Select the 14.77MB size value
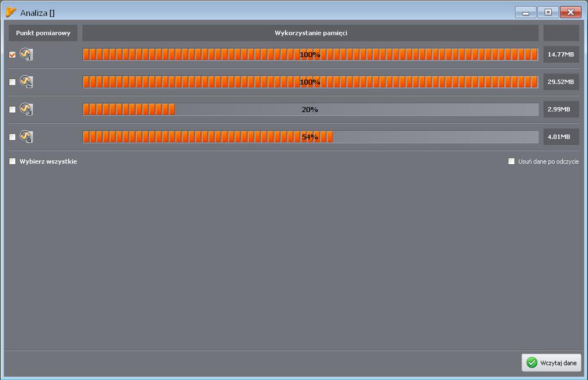 pyautogui.click(x=561, y=55)
